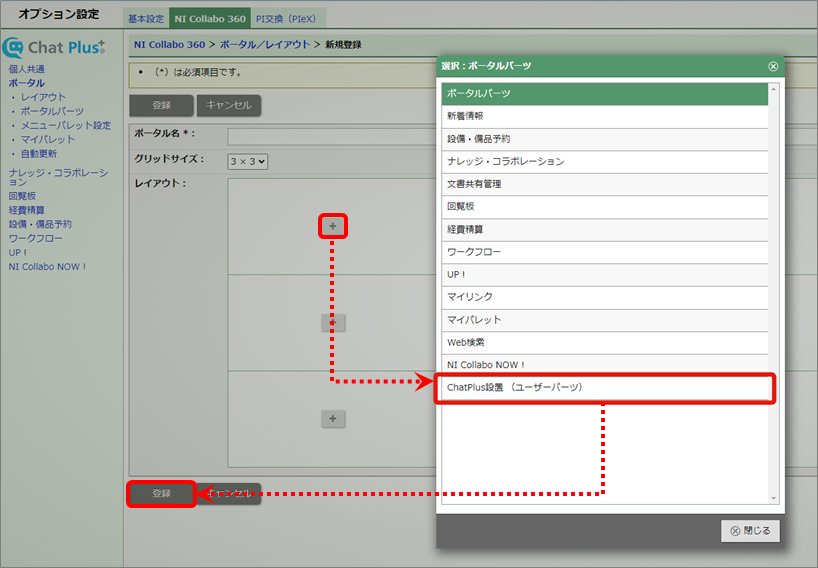
Task: Open メニューパレット設定 sidebar item
Action: (x=66, y=125)
